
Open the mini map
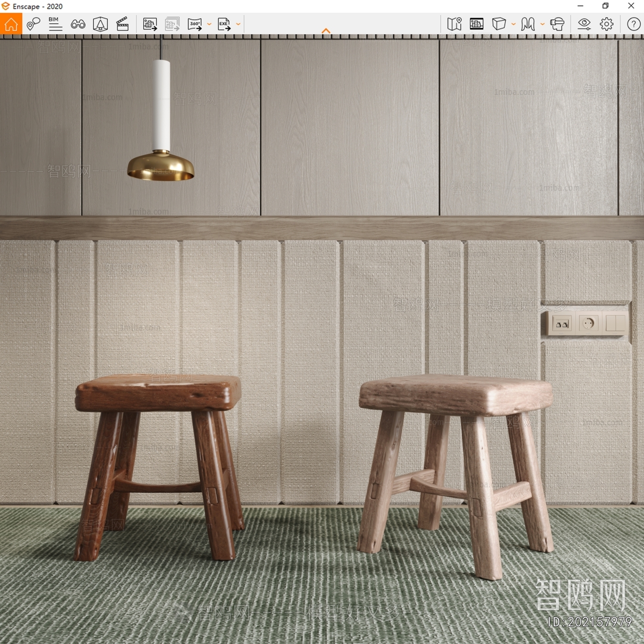point(454,25)
